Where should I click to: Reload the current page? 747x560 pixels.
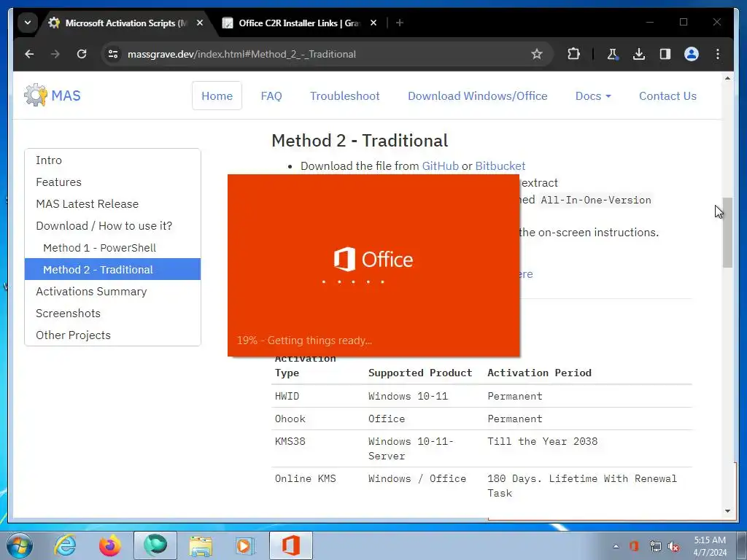point(82,54)
